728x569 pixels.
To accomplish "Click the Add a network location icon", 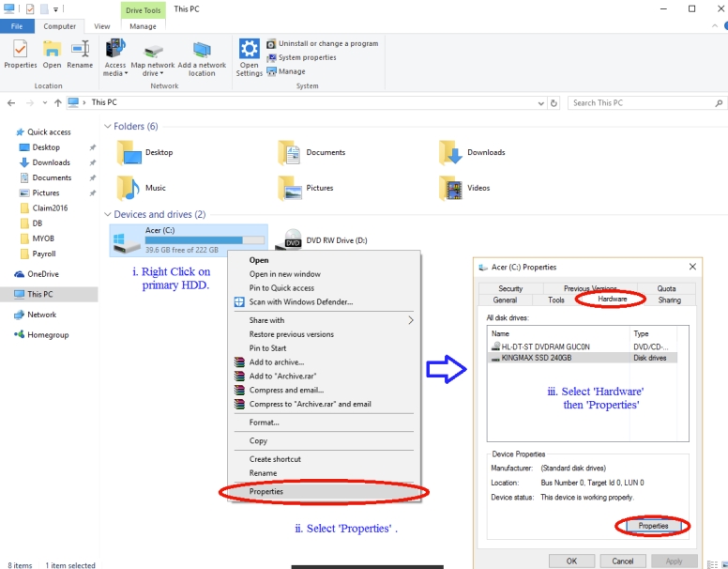I will (x=202, y=50).
